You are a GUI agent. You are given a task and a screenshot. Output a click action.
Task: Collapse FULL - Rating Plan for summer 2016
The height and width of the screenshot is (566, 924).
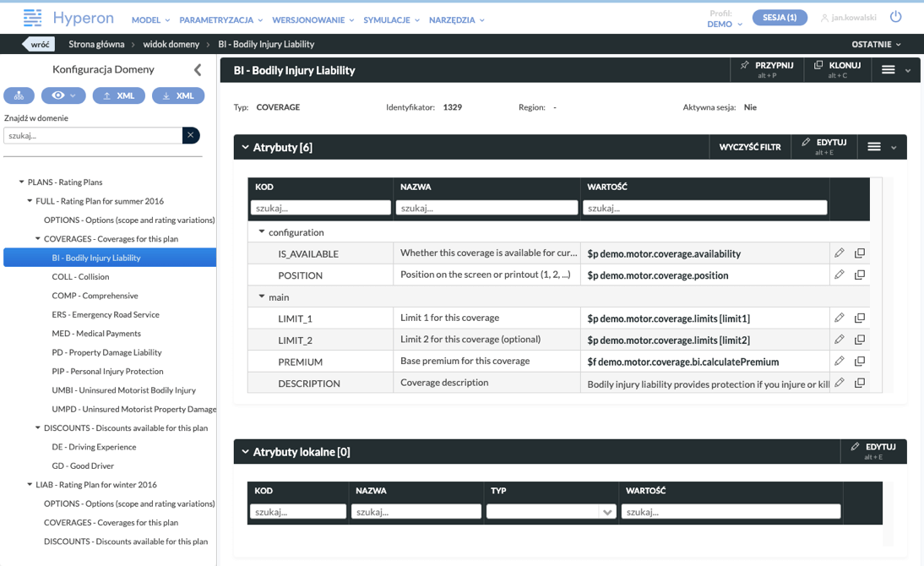[30, 201]
